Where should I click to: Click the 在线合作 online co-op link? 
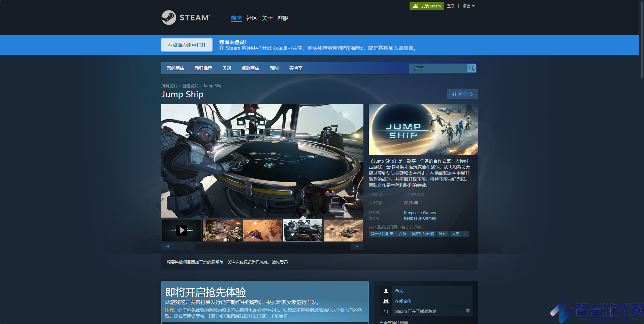click(x=403, y=301)
